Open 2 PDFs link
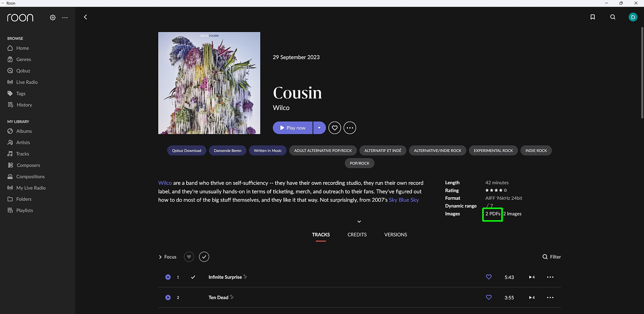 tap(493, 214)
